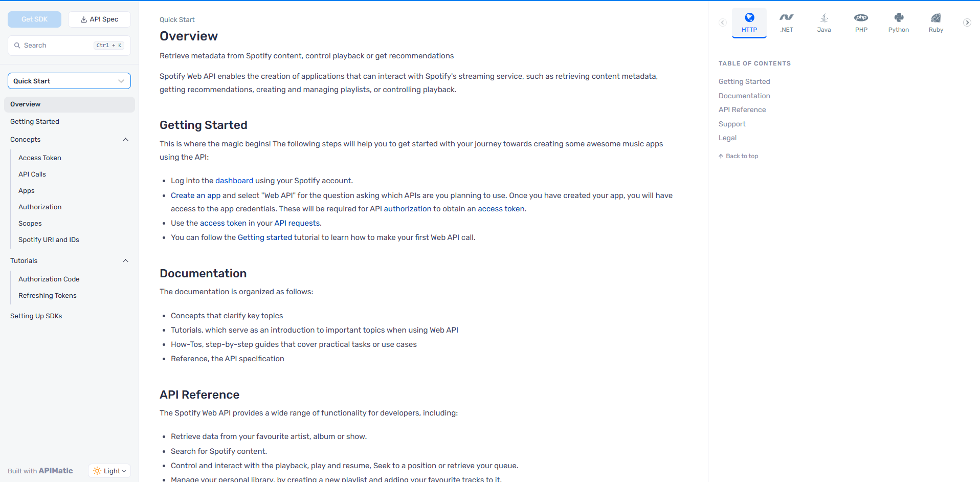
Task: Focus the Search input field
Action: pos(69,46)
